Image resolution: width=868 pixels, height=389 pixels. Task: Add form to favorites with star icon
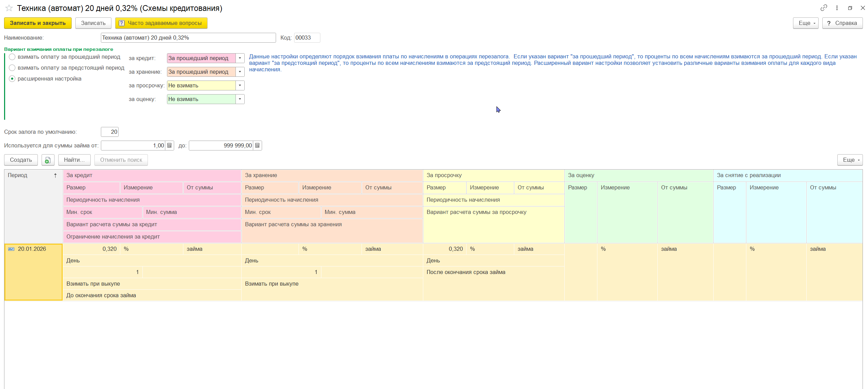(9, 8)
